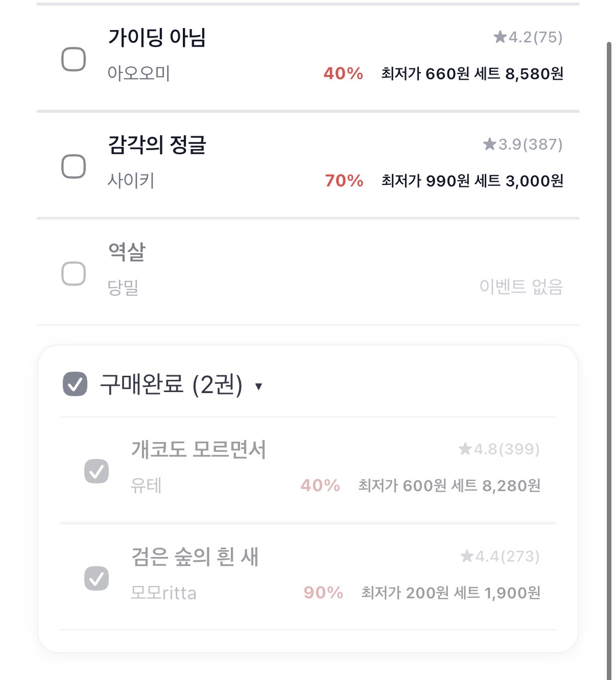Tick the 역살 checkbox
The width and height of the screenshot is (616, 680).
74,274
